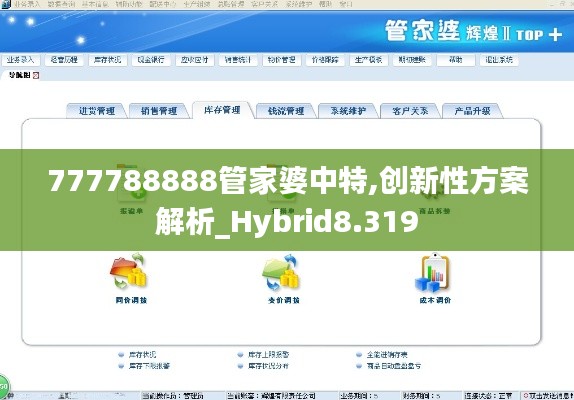Open the 产品升级 tab
The width and height of the screenshot is (574, 400).
472,111
